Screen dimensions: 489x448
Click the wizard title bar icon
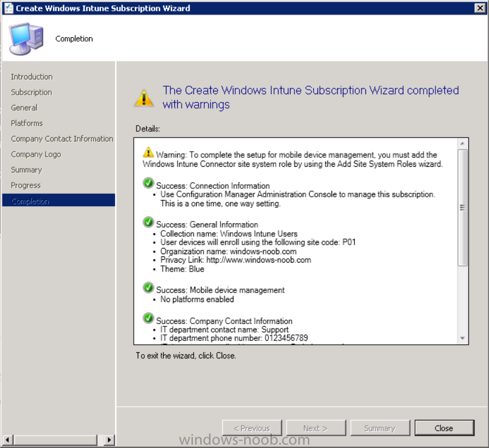pos(8,8)
